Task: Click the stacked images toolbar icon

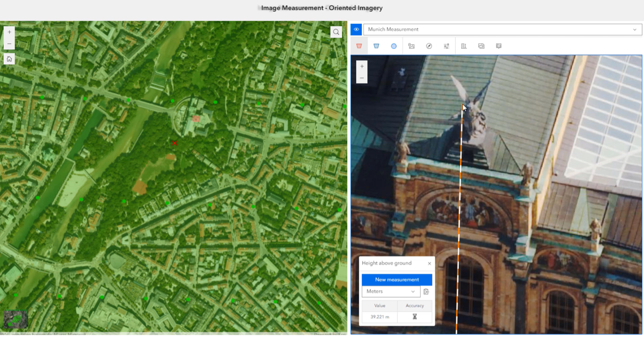Action: tap(481, 46)
